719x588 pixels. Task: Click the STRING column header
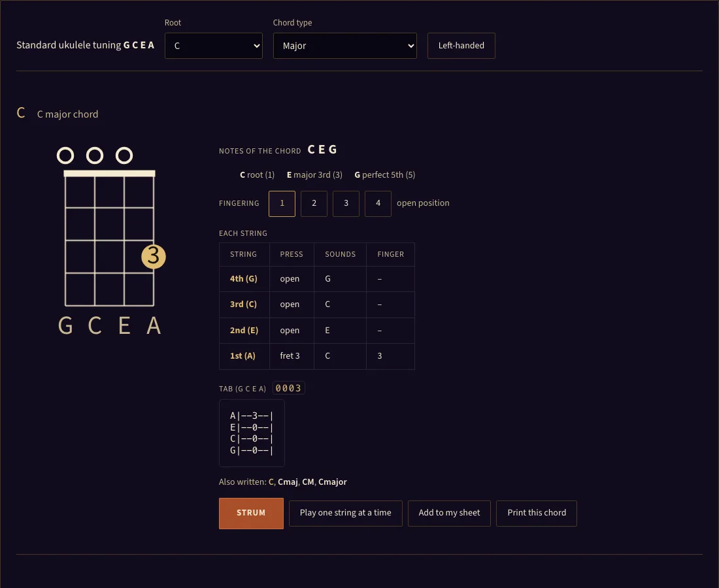244,254
